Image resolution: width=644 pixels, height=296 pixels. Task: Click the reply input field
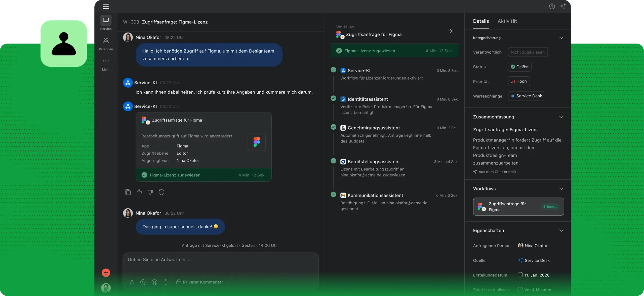(221, 264)
